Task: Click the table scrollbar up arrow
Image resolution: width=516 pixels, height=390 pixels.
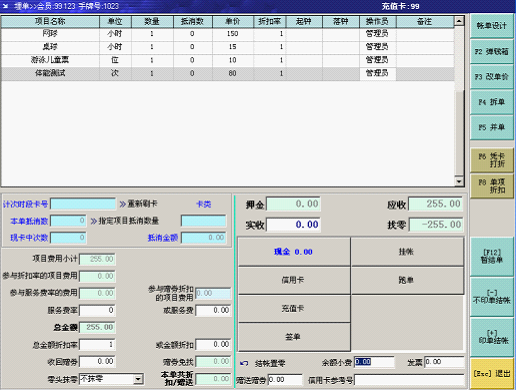Action: [x=459, y=21]
